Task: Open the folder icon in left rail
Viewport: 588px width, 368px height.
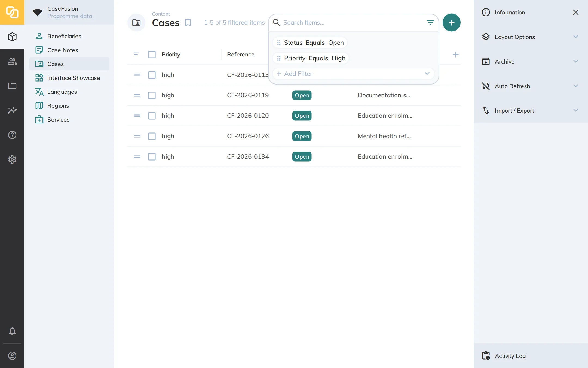Action: [12, 86]
